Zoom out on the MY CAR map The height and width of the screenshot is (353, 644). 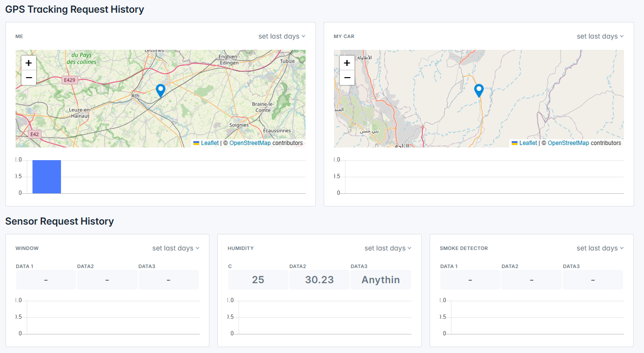point(347,78)
